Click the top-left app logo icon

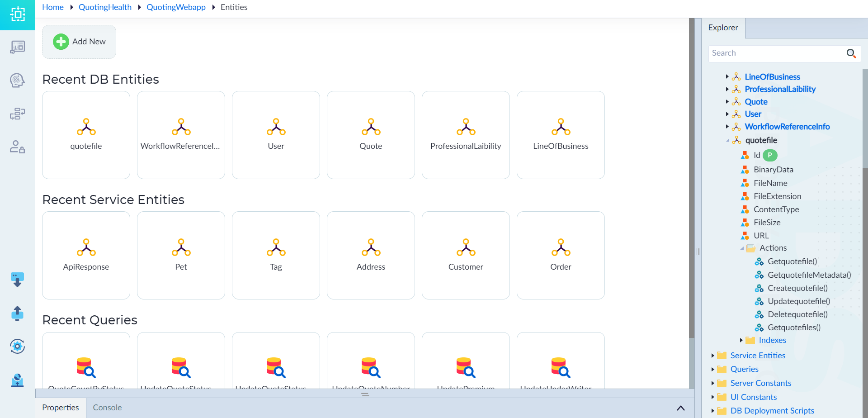pyautogui.click(x=18, y=14)
